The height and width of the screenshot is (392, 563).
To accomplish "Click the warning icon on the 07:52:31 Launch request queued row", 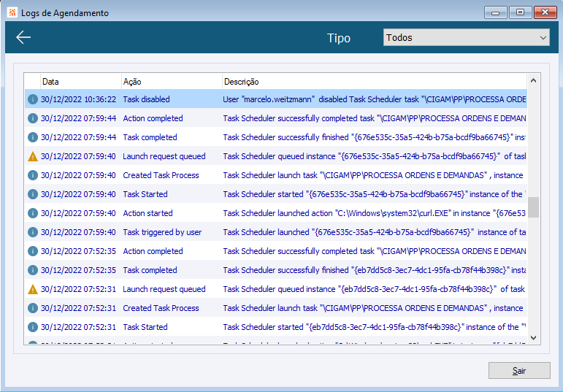I will pyautogui.click(x=33, y=289).
